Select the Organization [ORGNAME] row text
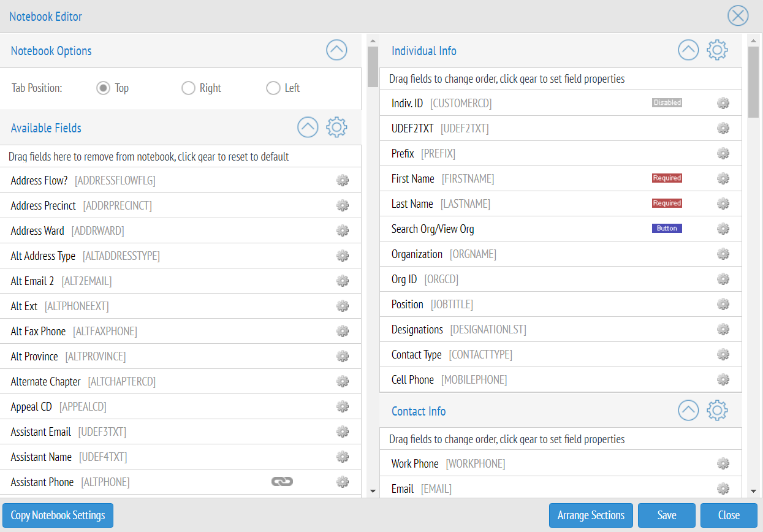Image resolution: width=763 pixels, height=532 pixels. [444, 254]
